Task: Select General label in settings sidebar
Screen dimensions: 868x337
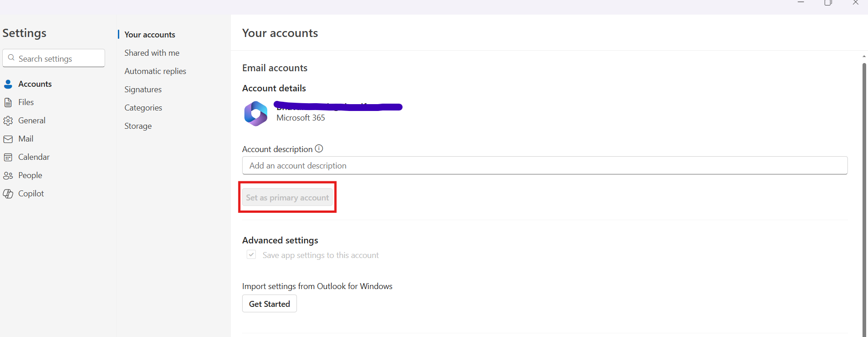Action: 32,121
